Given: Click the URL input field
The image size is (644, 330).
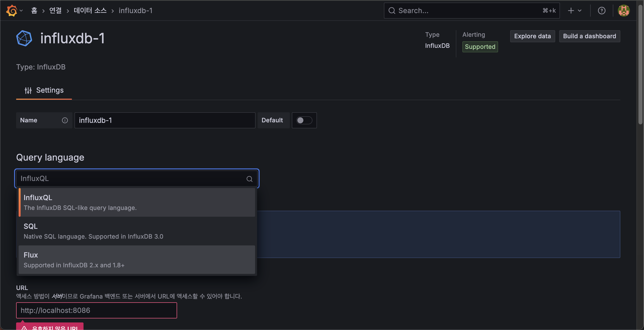Looking at the screenshot, I should point(96,310).
